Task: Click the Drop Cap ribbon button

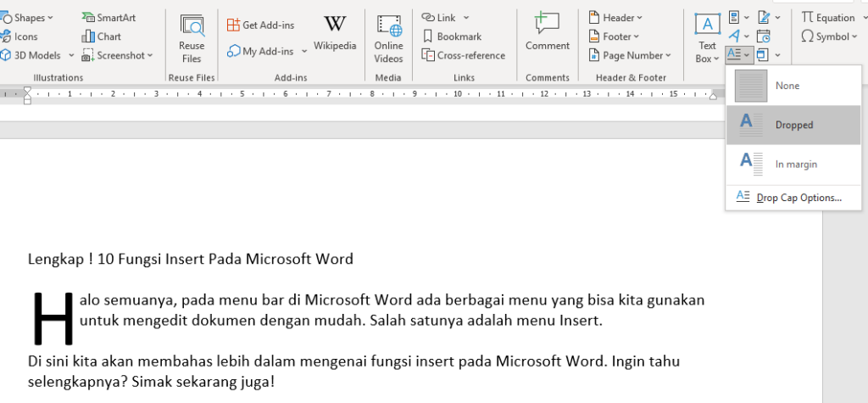Action: click(739, 55)
